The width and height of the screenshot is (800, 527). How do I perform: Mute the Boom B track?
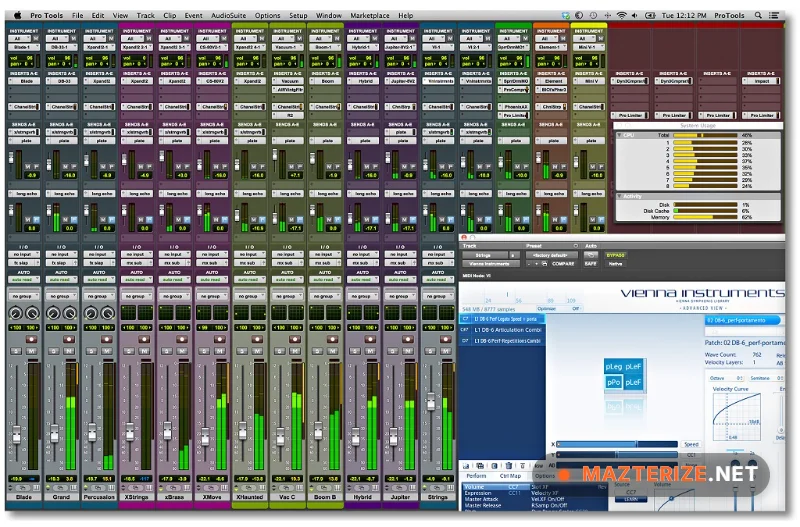[x=333, y=351]
